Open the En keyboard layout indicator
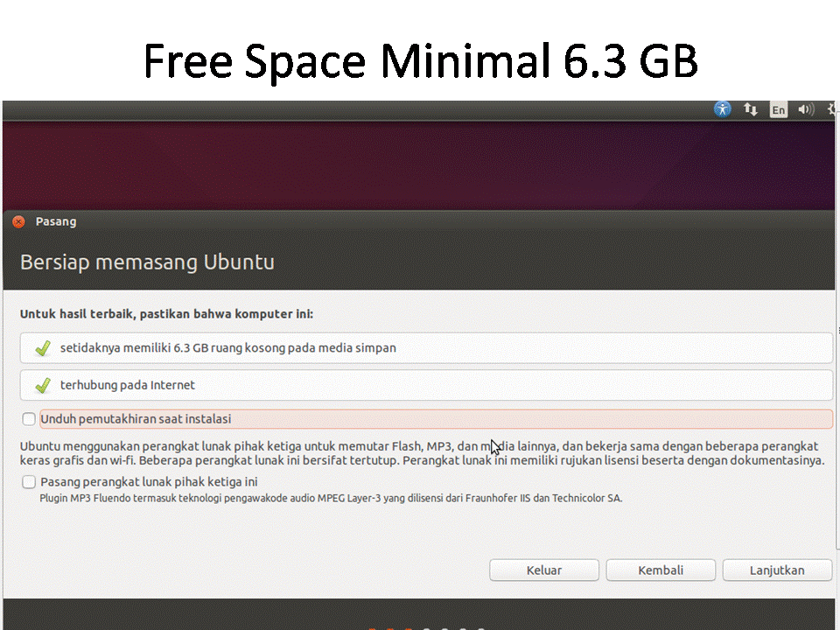 [779, 110]
